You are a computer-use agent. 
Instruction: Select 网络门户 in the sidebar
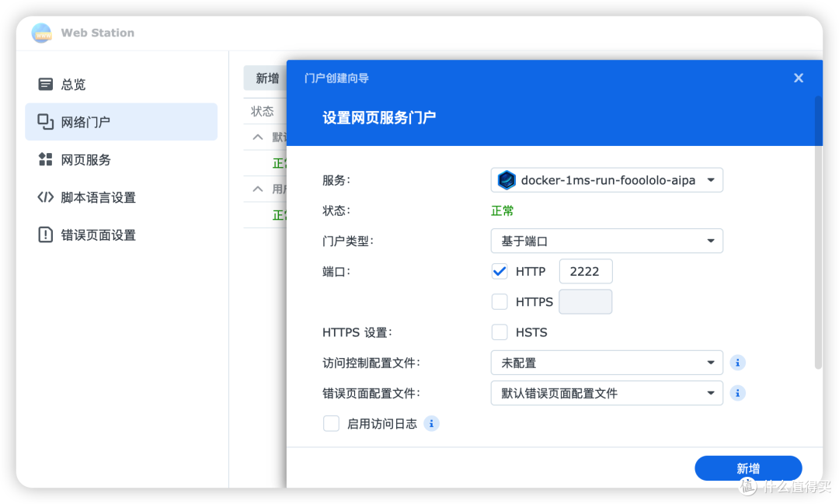coord(121,122)
